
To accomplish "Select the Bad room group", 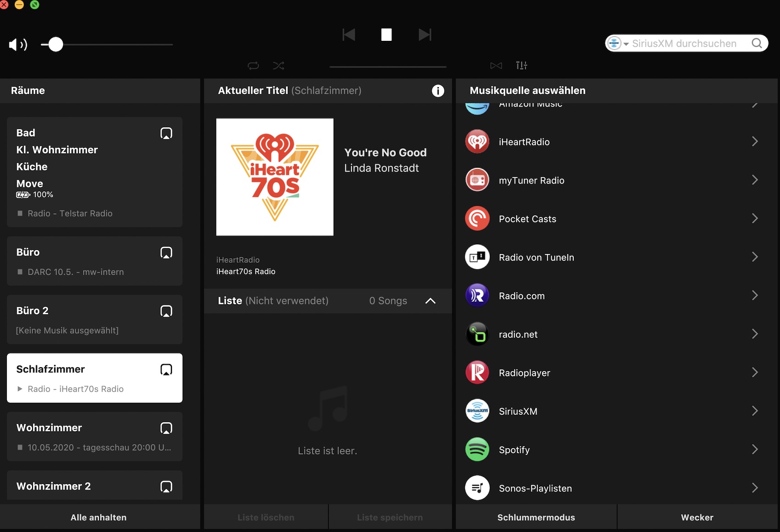I will (94, 172).
